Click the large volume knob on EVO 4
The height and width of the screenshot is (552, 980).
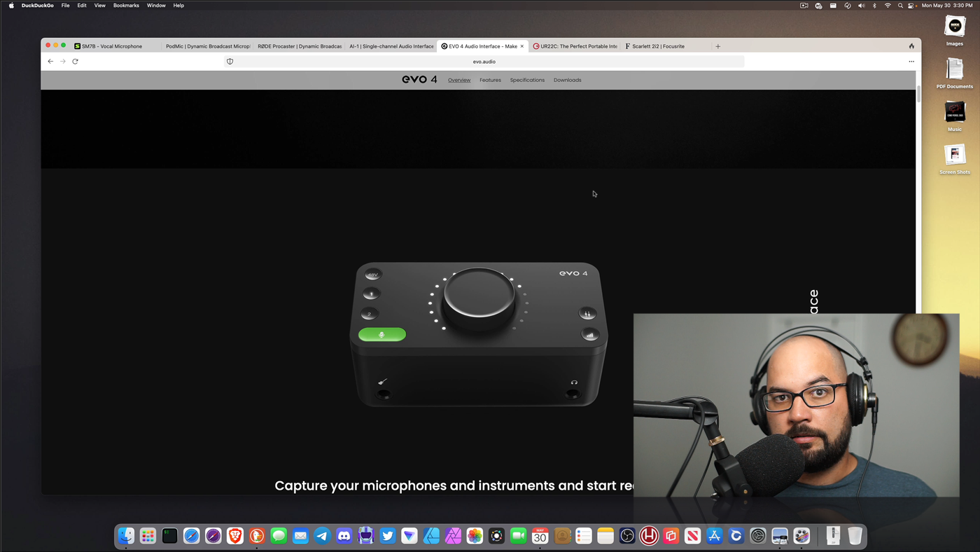479,294
